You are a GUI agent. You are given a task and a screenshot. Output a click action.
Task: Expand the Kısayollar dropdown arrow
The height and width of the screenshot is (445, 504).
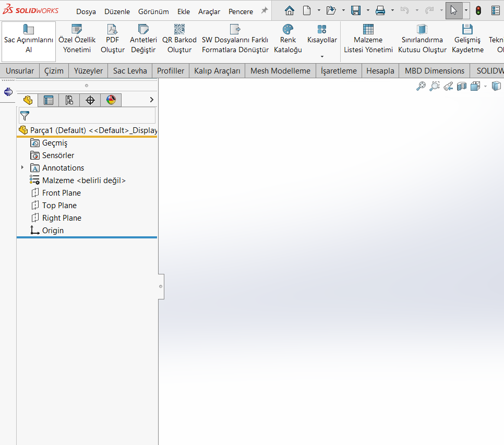click(322, 56)
